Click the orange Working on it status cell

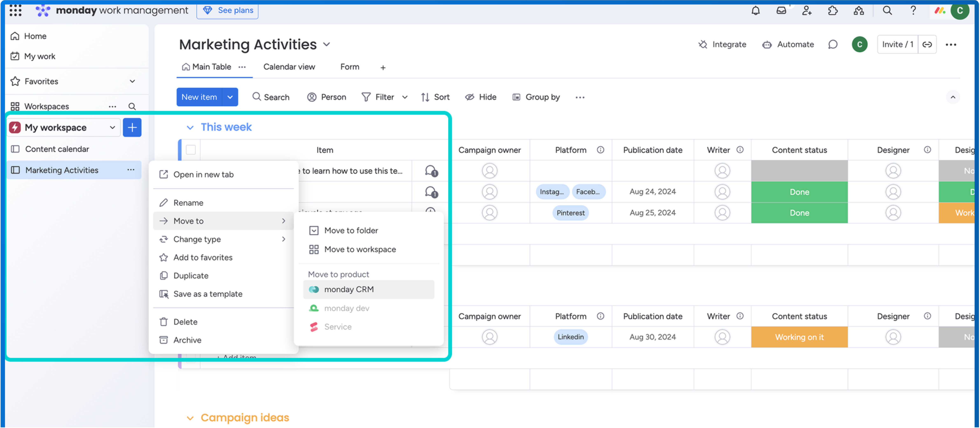799,337
